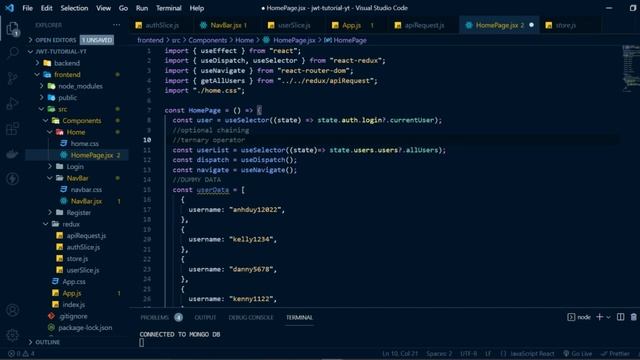Open the Thunder Client lightning icon

pos(13,179)
